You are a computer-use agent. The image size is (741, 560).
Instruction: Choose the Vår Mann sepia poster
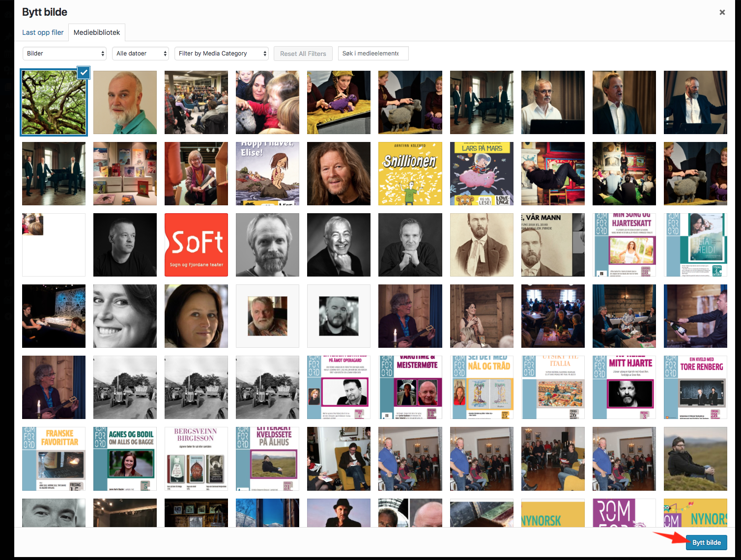[553, 245]
